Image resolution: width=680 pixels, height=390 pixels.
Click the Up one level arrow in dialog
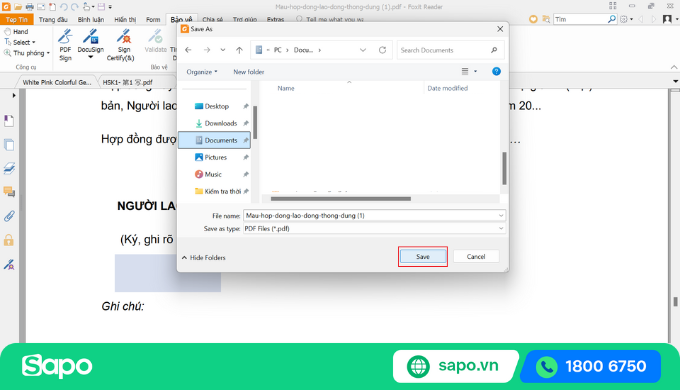[x=239, y=50]
